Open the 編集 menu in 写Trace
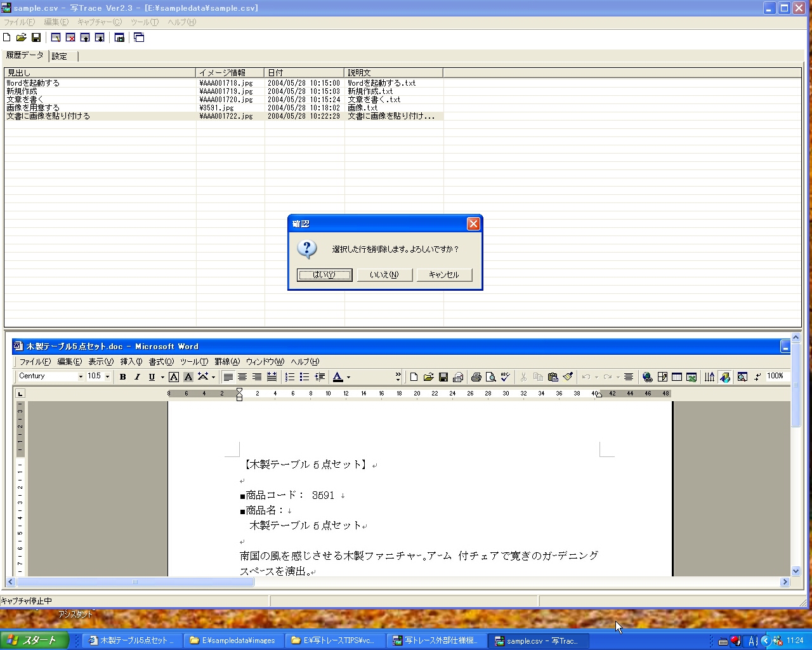 pos(56,22)
